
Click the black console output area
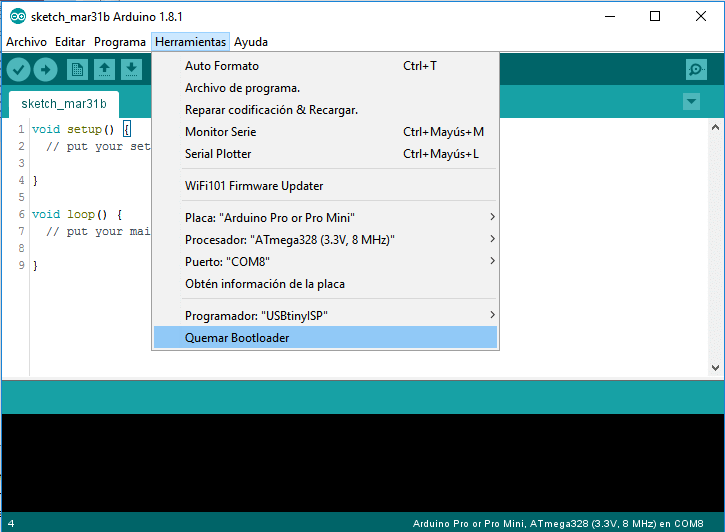tap(362, 463)
